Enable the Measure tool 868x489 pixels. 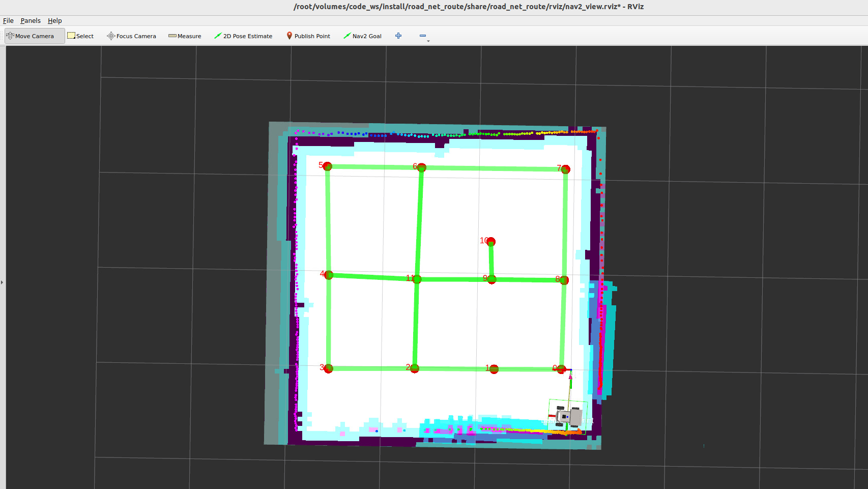click(185, 36)
